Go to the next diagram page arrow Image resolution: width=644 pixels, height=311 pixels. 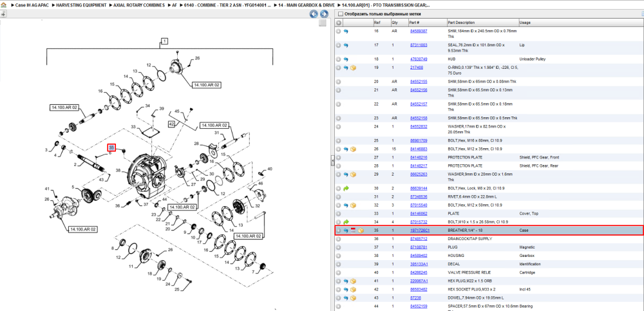pos(323,14)
